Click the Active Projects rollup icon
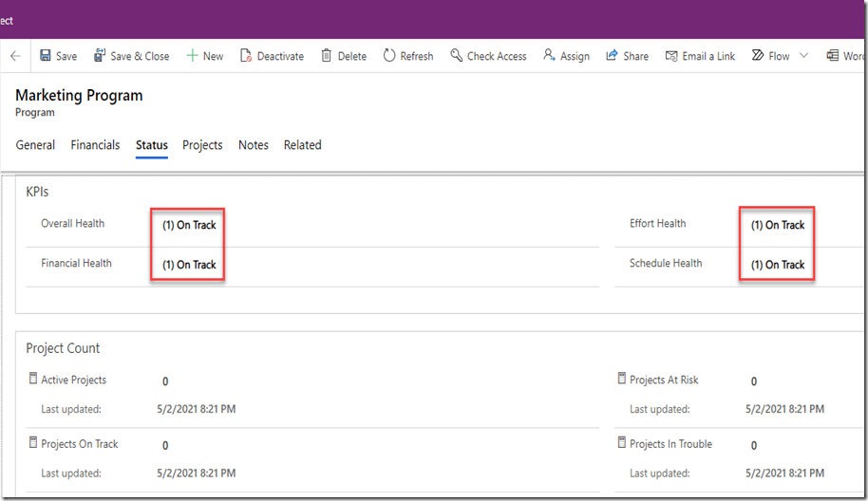 tap(33, 379)
